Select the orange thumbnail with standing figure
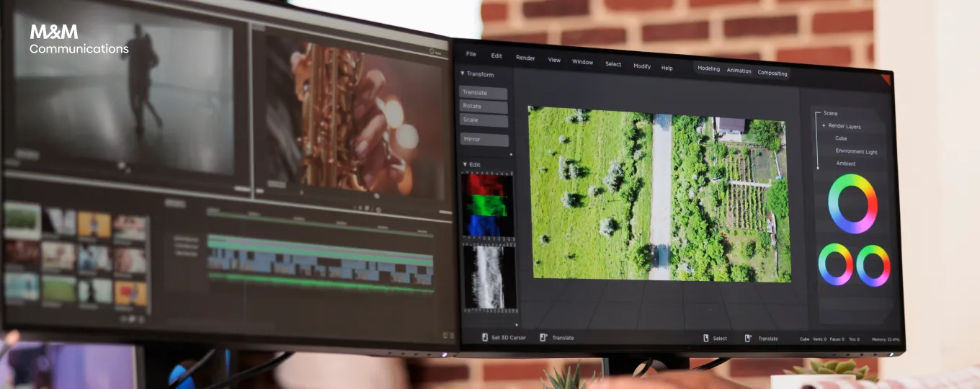The image size is (980, 389). coord(94,225)
